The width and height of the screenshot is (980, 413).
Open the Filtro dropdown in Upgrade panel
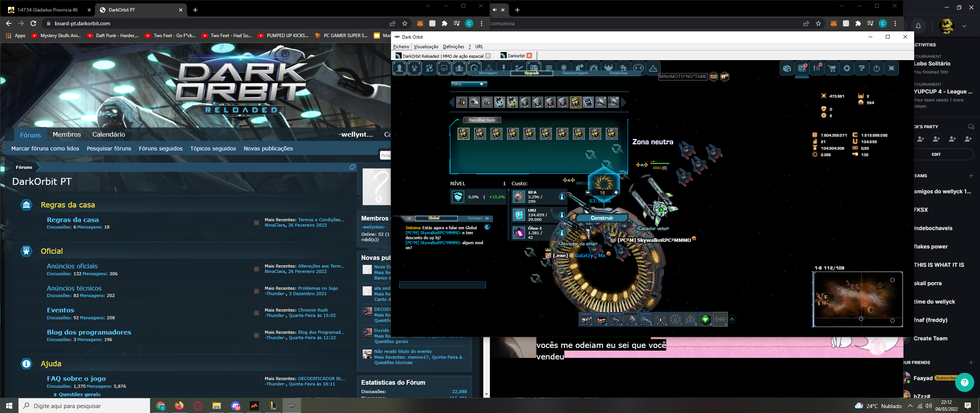469,84
